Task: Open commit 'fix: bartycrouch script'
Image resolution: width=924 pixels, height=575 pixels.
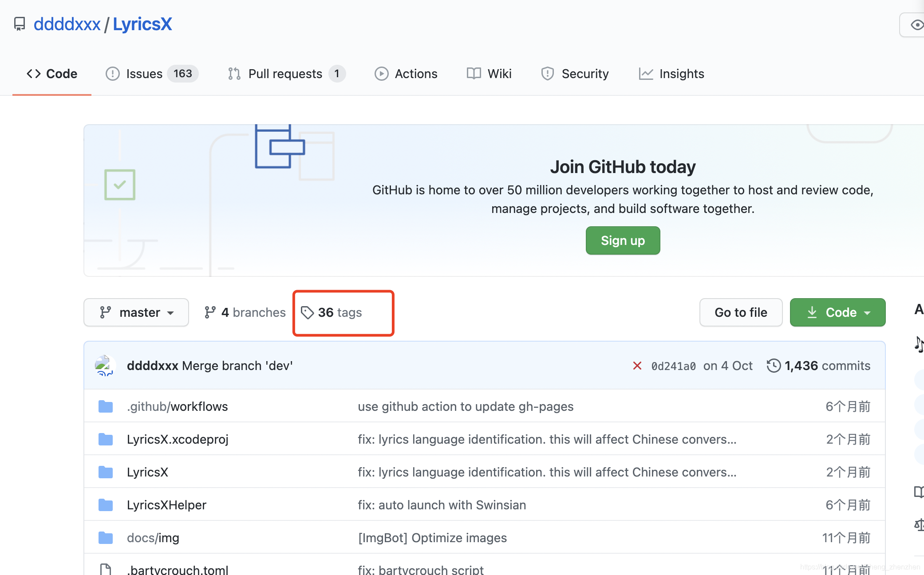Action: pos(421,570)
